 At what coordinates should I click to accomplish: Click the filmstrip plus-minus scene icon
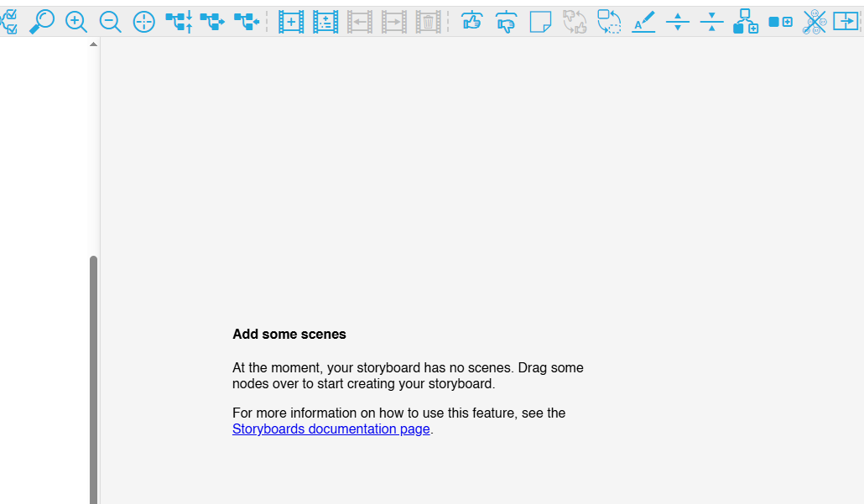click(x=325, y=22)
